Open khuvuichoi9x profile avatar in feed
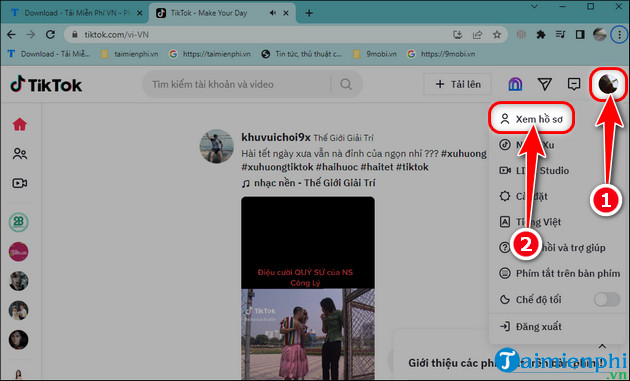This screenshot has width=630, height=381. (x=217, y=146)
